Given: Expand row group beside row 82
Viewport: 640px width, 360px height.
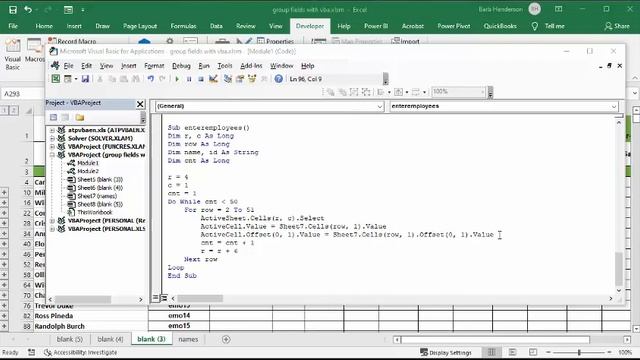Looking at the screenshot, I should (x=4, y=316).
